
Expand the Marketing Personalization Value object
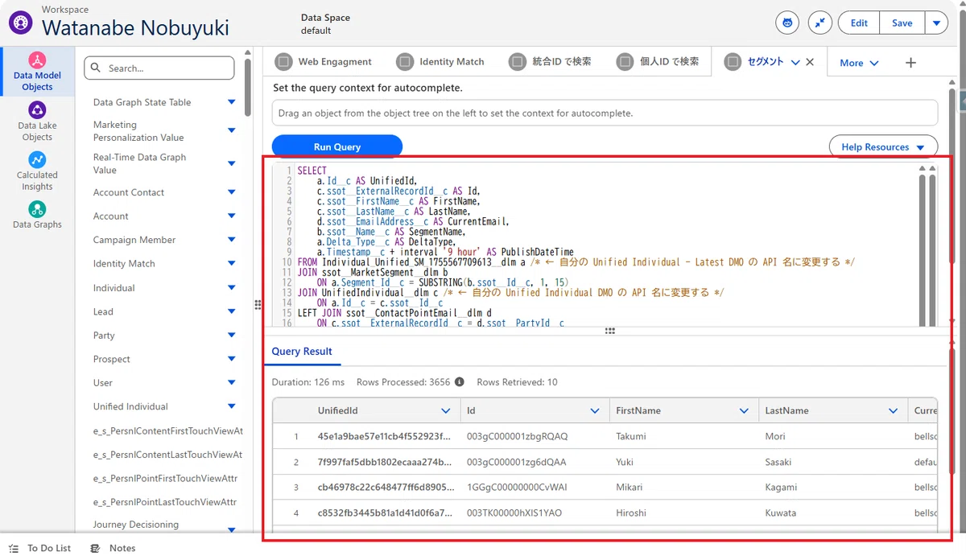232,130
